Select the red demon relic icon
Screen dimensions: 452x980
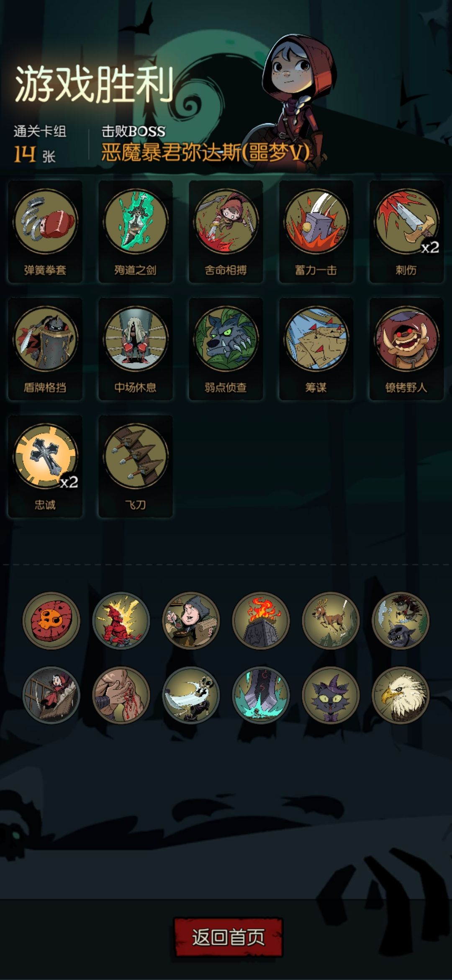click(121, 620)
